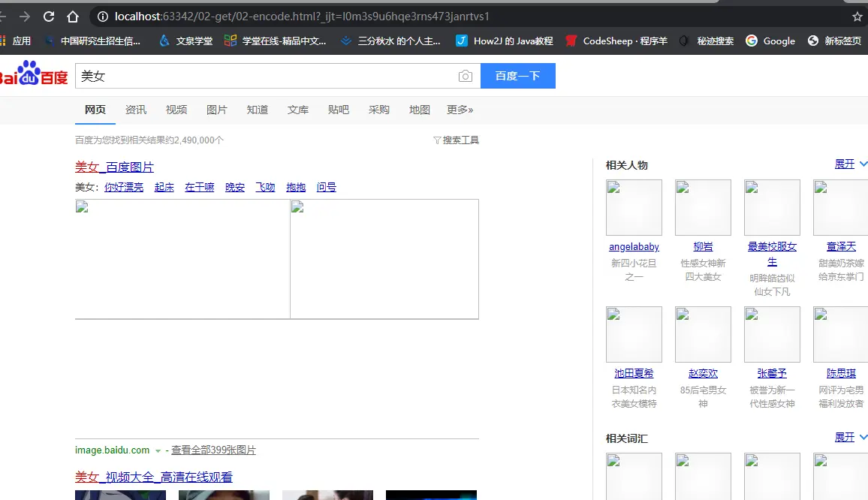Open the 最美校服女生 link
This screenshot has width=868, height=500.
coord(772,255)
